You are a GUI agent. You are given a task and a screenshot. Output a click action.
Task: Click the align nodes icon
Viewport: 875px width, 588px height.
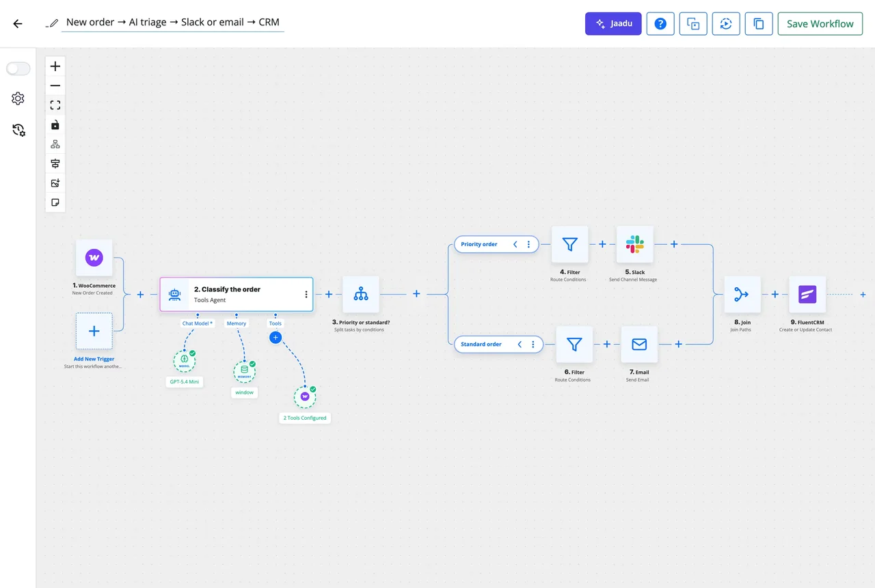55,163
